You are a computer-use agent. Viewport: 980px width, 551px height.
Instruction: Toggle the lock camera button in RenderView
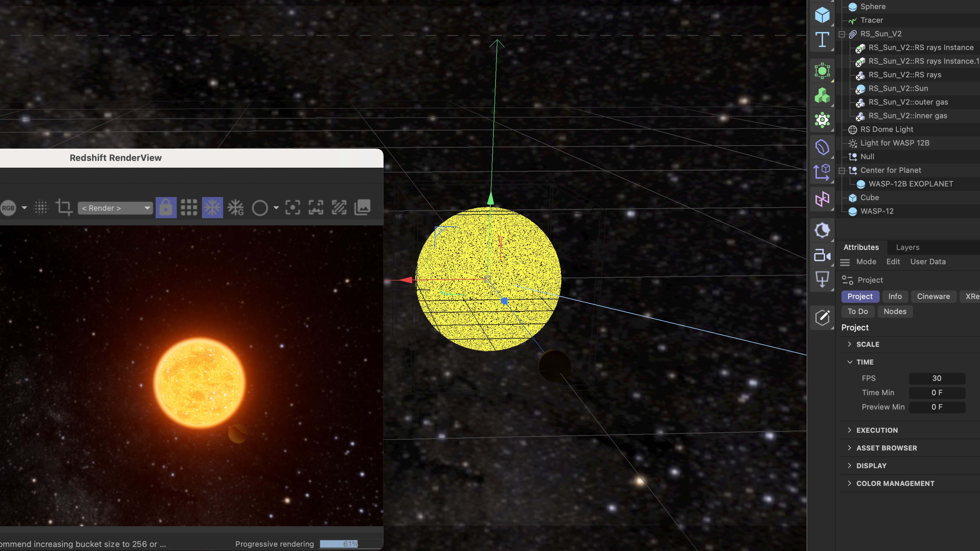166,208
